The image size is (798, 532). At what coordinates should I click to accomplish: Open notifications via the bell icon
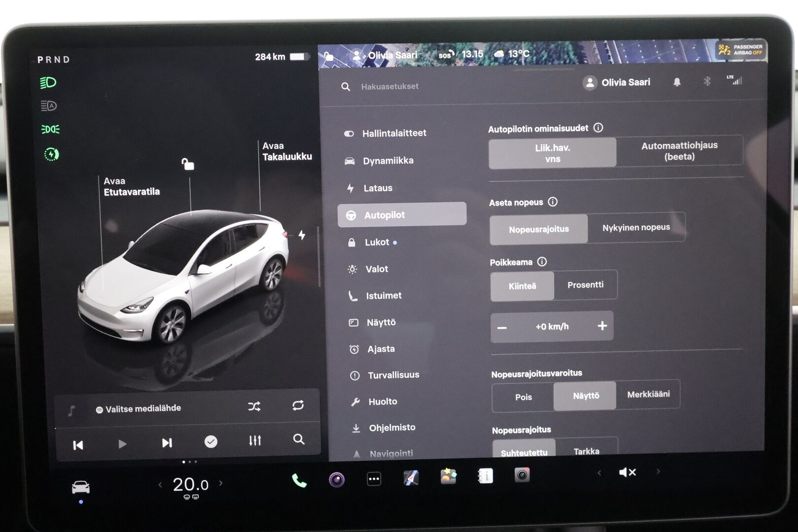tap(678, 82)
